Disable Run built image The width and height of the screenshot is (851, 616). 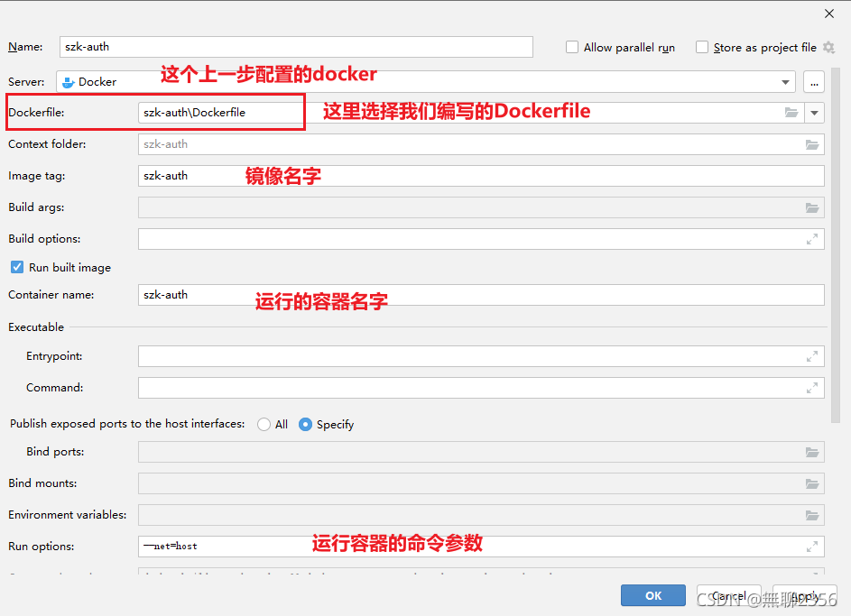[14, 267]
